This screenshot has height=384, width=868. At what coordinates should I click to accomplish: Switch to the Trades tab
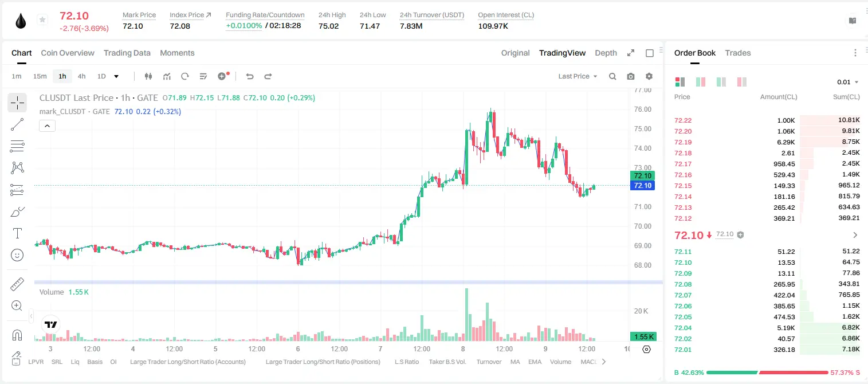(x=737, y=53)
